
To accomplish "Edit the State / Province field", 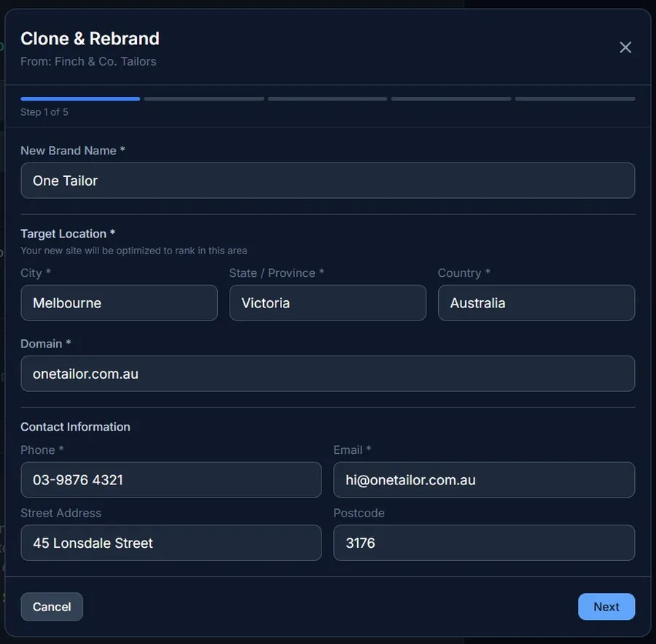I will pyautogui.click(x=327, y=303).
